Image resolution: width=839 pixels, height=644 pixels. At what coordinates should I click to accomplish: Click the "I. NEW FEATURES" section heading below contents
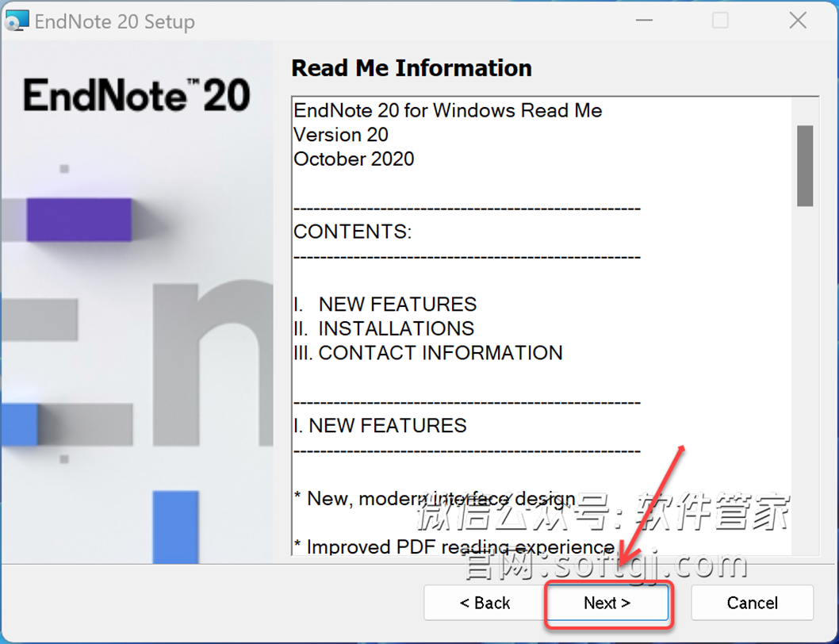pos(380,426)
